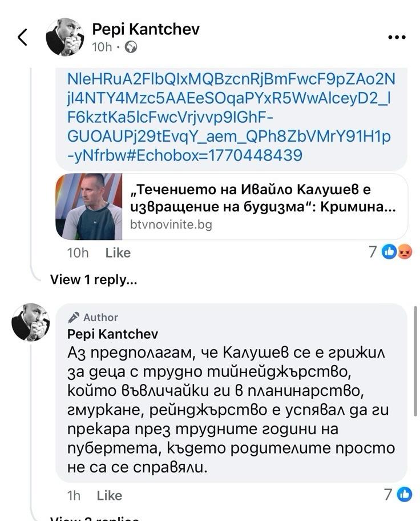Click the globe public audience icon
The image size is (420, 521).
131,47
